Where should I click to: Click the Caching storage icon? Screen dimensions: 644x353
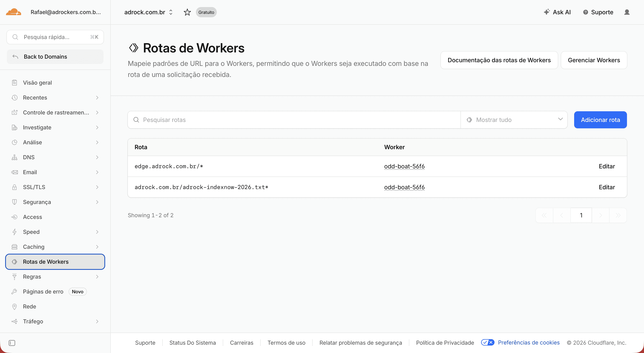[x=14, y=247]
